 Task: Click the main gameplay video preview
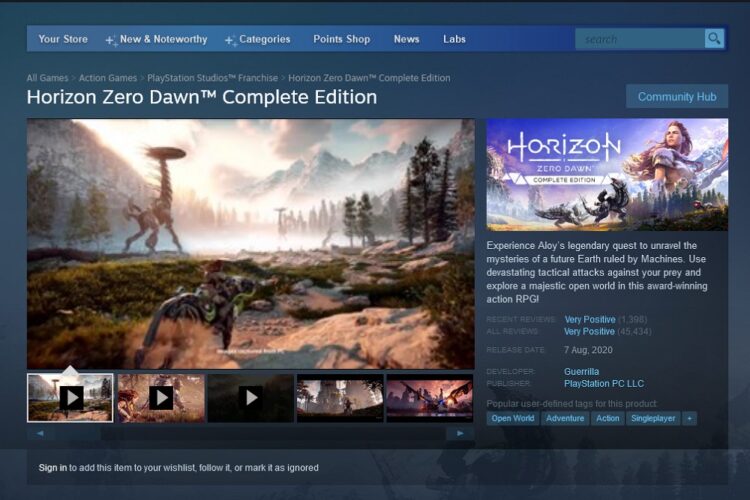251,244
